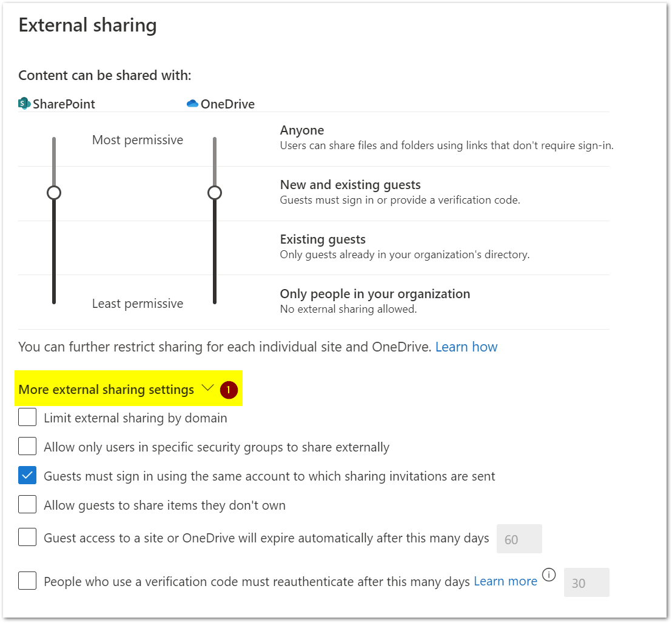
Task: Open the Learn how link
Action: tap(466, 347)
